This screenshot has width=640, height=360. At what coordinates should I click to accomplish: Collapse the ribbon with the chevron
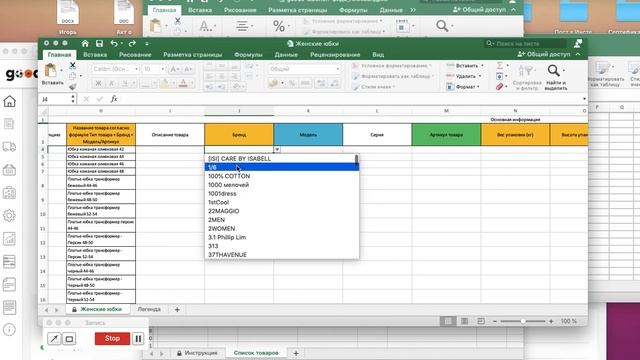[x=578, y=54]
